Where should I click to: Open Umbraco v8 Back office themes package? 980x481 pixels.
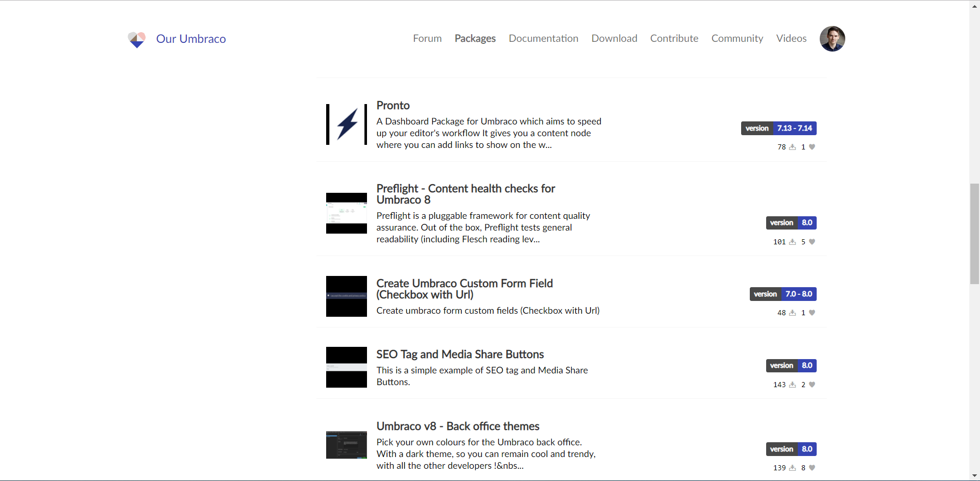point(457,426)
